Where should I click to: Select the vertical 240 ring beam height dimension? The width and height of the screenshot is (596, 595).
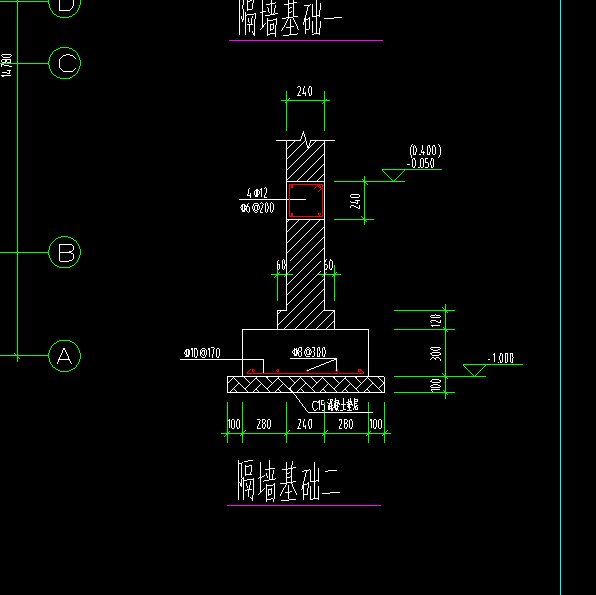coord(355,201)
